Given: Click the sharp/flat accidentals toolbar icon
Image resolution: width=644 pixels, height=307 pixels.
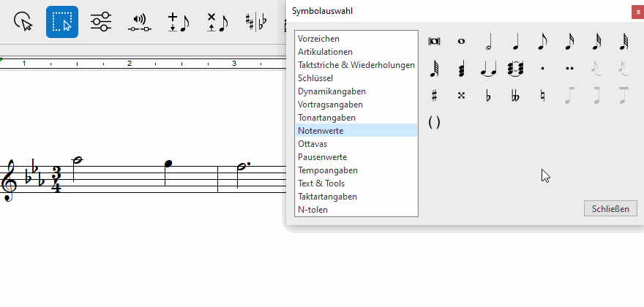Looking at the screenshot, I should click(256, 21).
